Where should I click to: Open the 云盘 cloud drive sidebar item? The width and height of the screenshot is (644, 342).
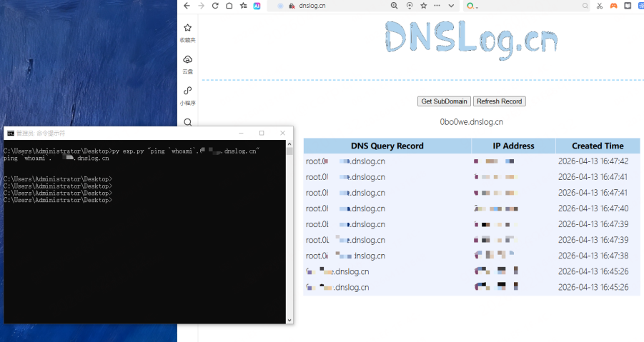(187, 64)
